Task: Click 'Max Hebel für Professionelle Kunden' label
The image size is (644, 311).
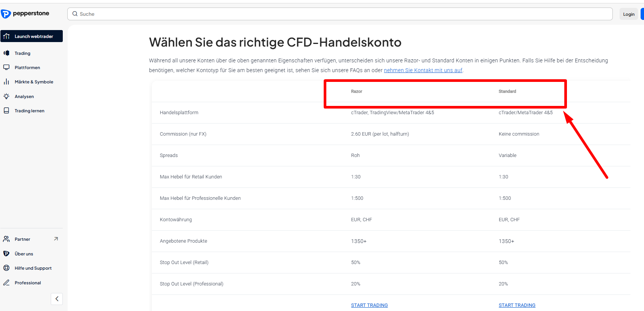Action: tap(200, 198)
